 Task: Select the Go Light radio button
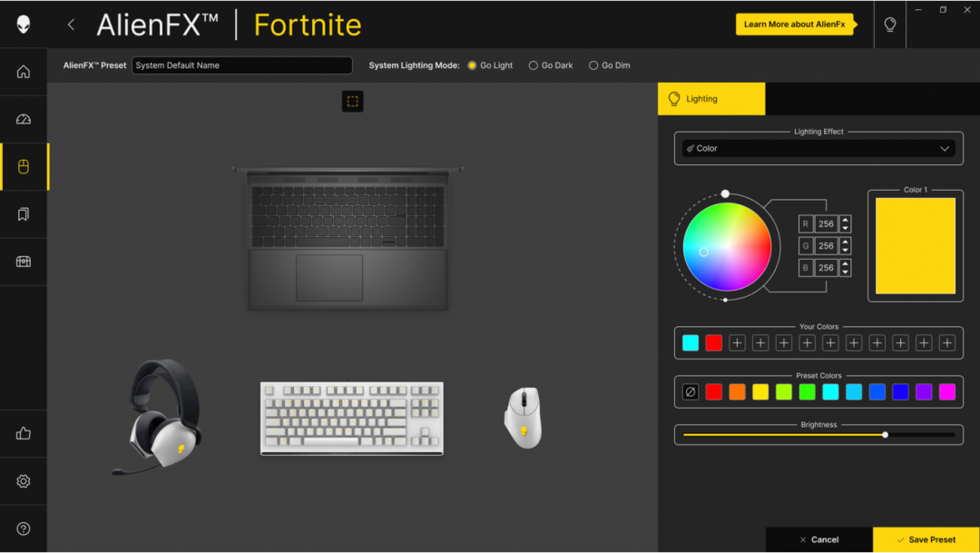tap(472, 65)
